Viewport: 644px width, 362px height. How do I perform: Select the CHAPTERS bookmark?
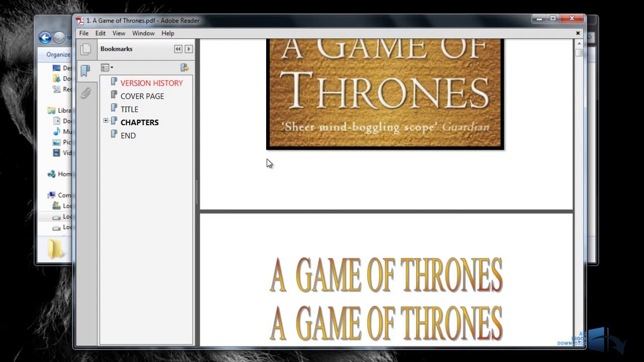[139, 122]
